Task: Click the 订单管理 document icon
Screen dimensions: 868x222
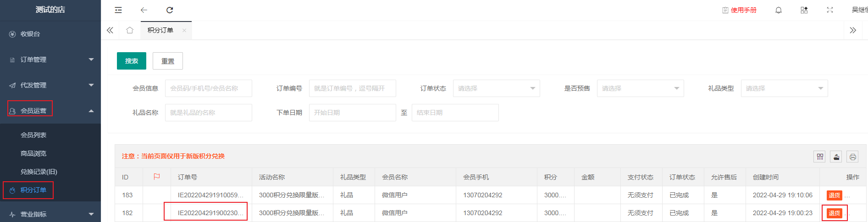Action: 12,60
